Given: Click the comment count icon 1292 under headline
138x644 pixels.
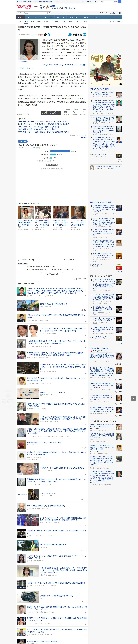Looking at the screenshot, I should coord(35,35).
